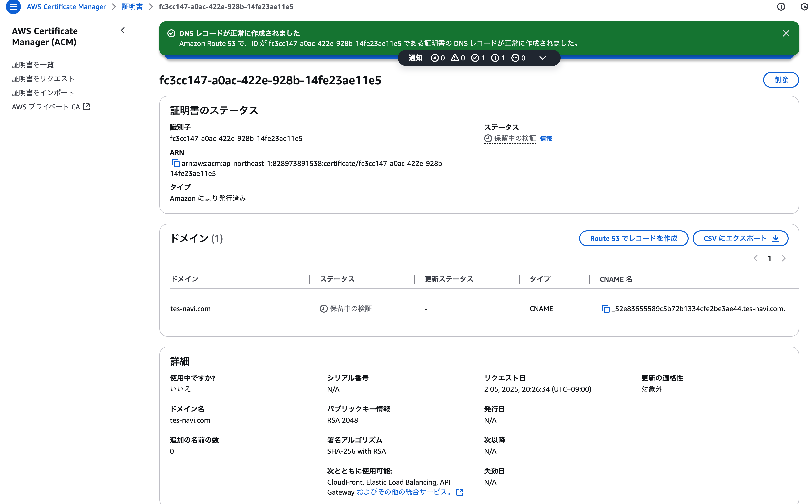
Task: Click the CNAME type cell
Action: click(541, 309)
